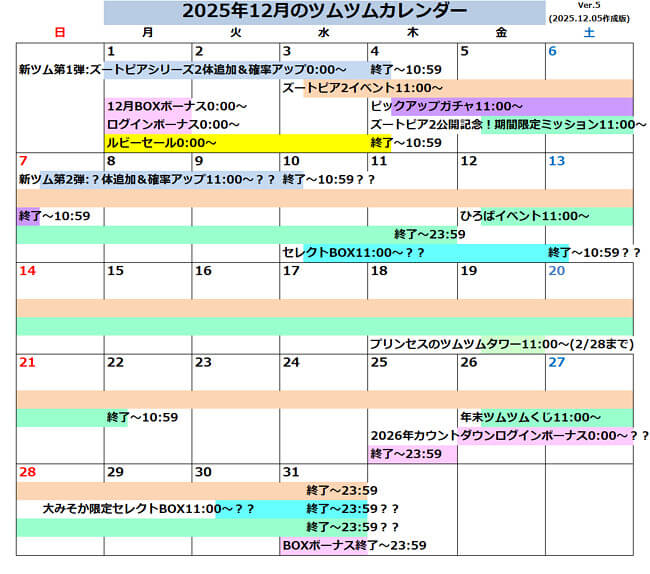Select date 31 in the calendar
This screenshot has height=574, width=650.
(x=292, y=471)
